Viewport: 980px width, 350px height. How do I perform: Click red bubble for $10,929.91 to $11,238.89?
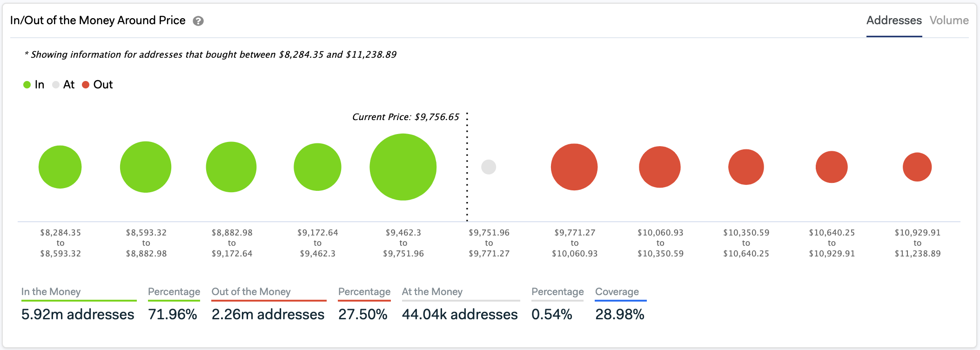coord(917,167)
